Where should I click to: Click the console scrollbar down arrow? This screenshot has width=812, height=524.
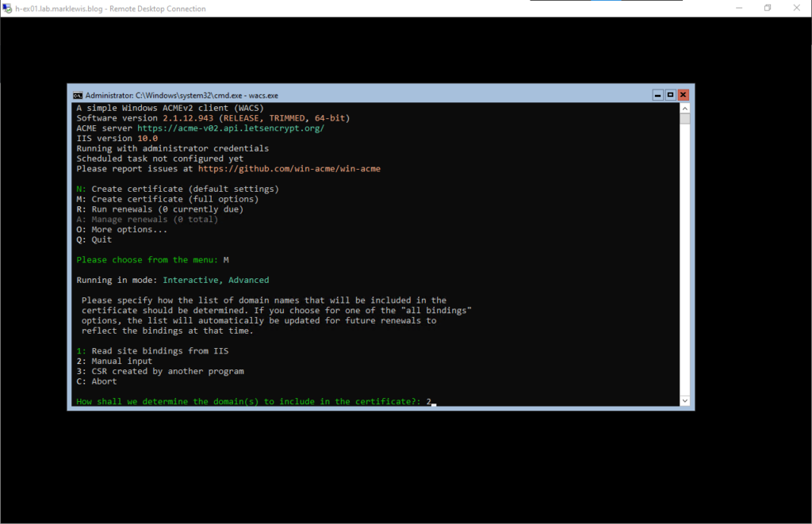coord(684,401)
